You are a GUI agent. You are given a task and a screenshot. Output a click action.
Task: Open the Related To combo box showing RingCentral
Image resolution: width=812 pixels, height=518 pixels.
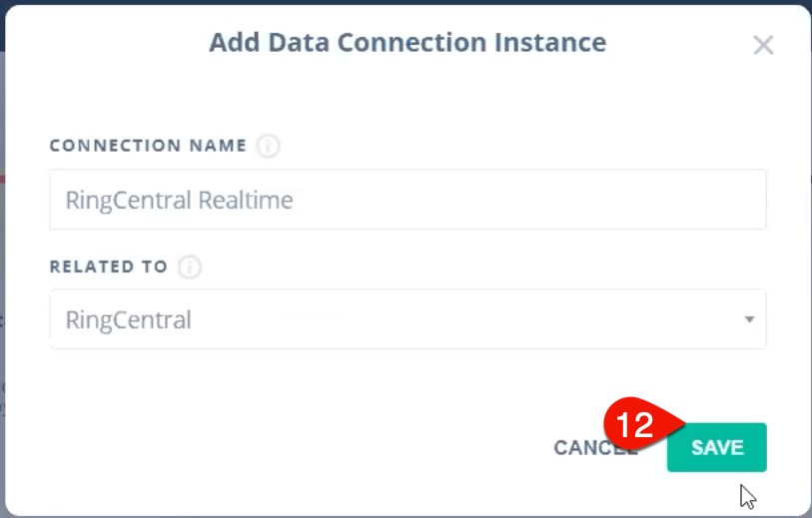pyautogui.click(x=408, y=319)
